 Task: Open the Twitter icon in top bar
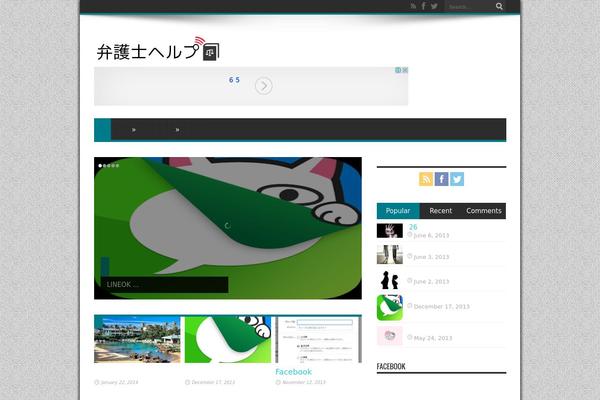tap(434, 6)
